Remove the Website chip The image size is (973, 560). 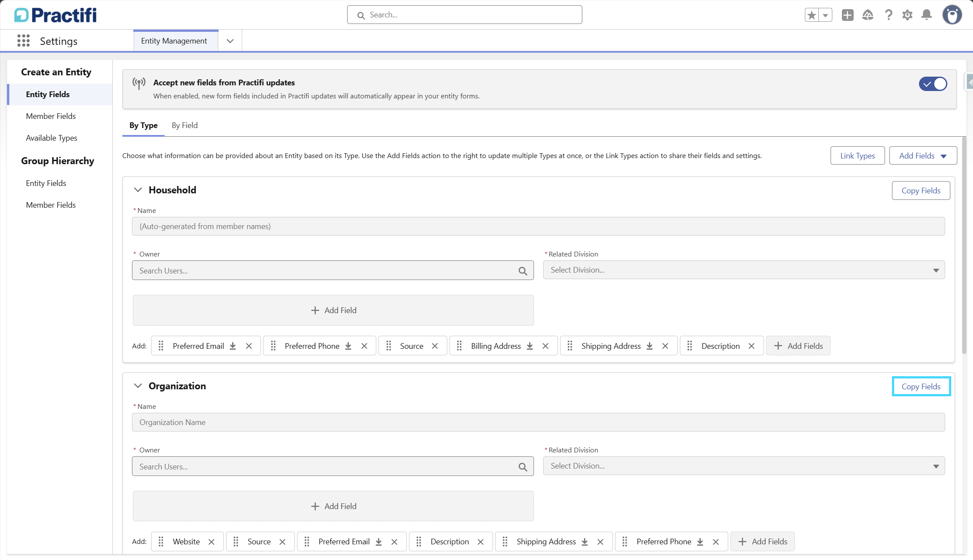(212, 542)
